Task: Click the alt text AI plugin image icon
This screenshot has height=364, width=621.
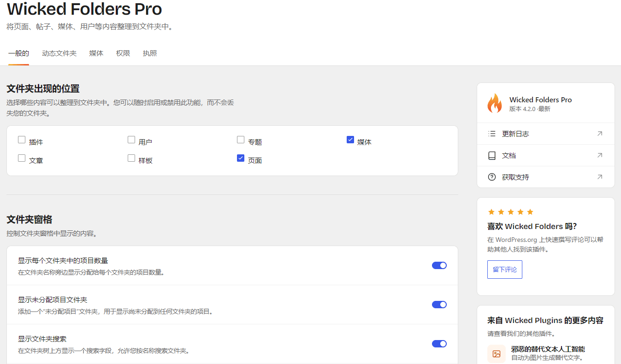Action: tap(497, 354)
